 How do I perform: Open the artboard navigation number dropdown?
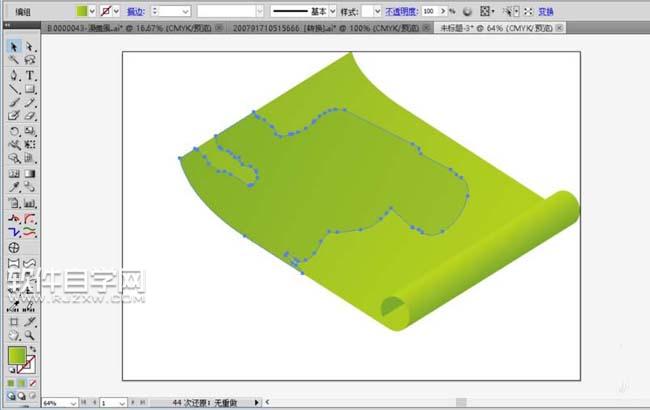pos(122,403)
